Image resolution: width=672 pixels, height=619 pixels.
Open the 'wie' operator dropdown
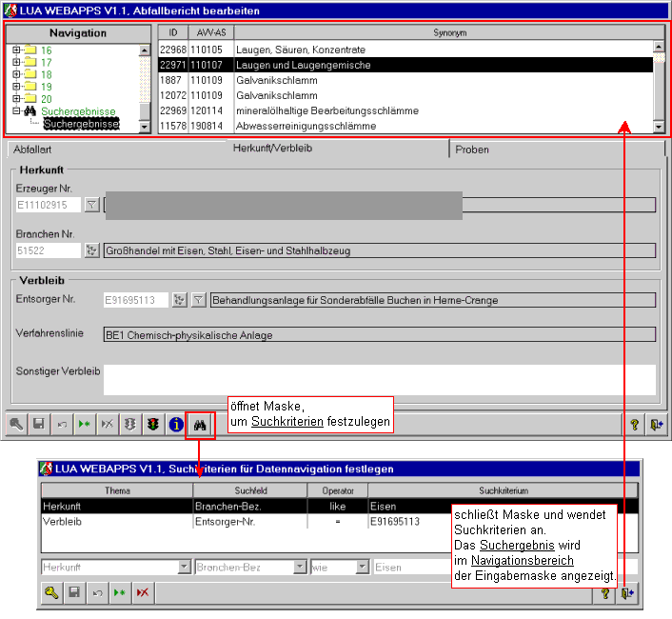point(362,567)
